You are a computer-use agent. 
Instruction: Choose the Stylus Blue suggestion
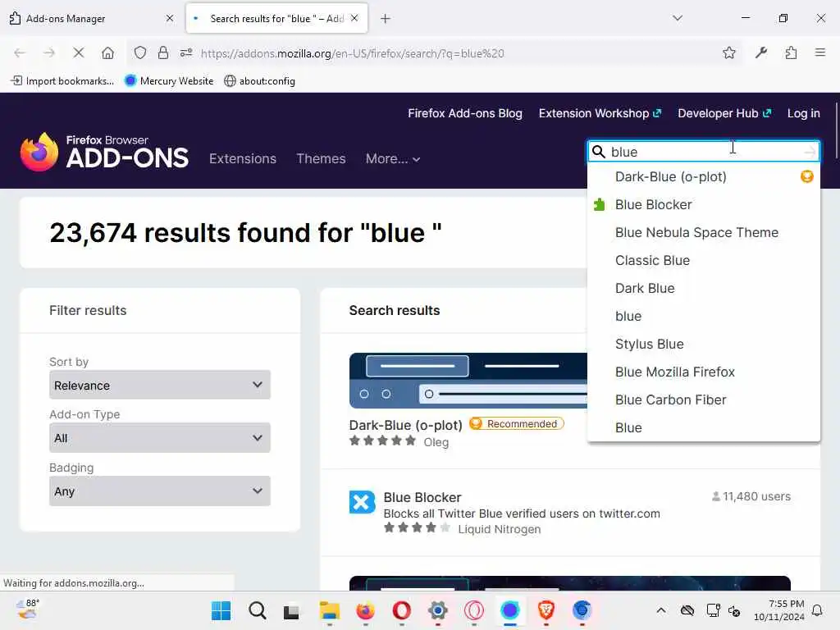point(703,344)
